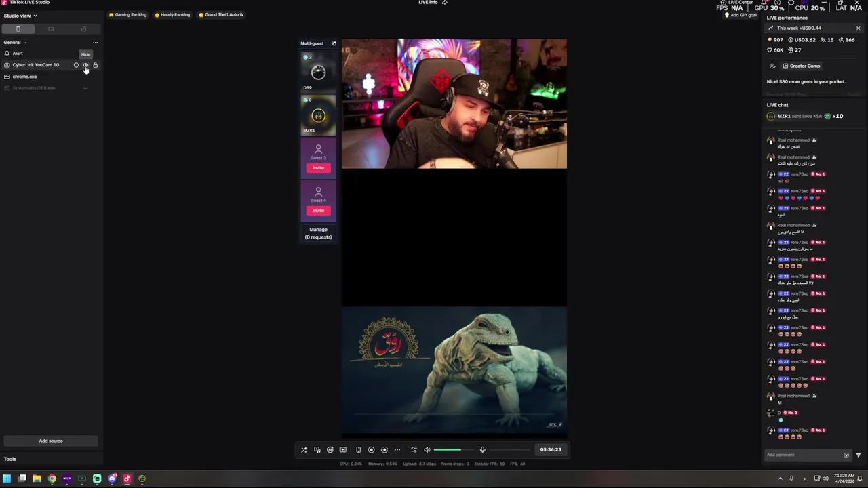This screenshot has height=488, width=868.
Task: Dismiss the This week +USD0.44 banner
Action: 858,28
